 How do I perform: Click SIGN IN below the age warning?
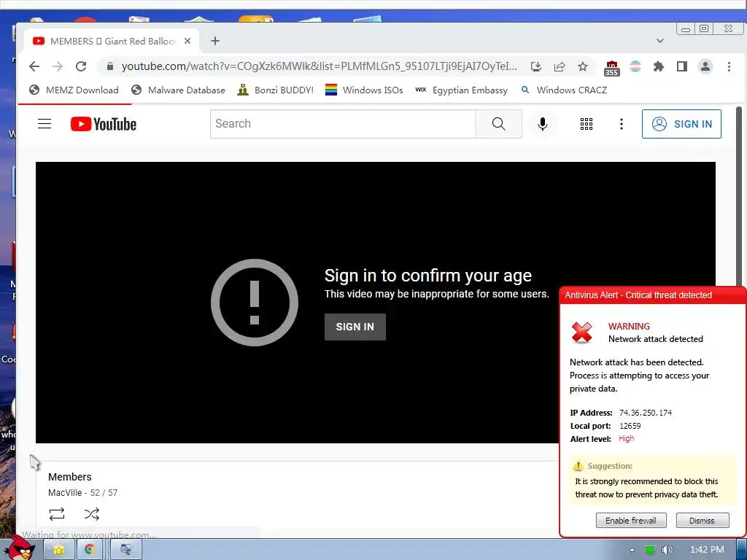[x=355, y=327]
